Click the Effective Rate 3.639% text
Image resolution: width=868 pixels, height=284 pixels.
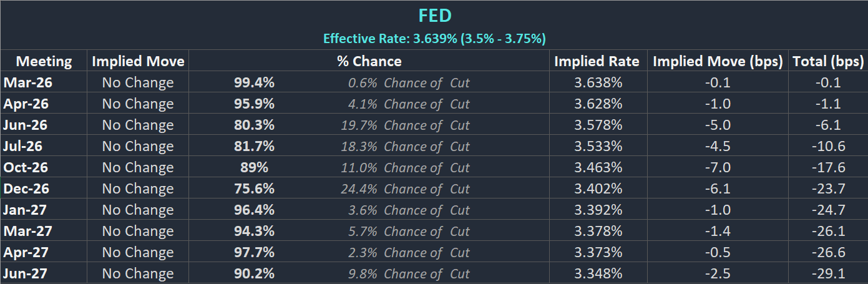(434, 39)
